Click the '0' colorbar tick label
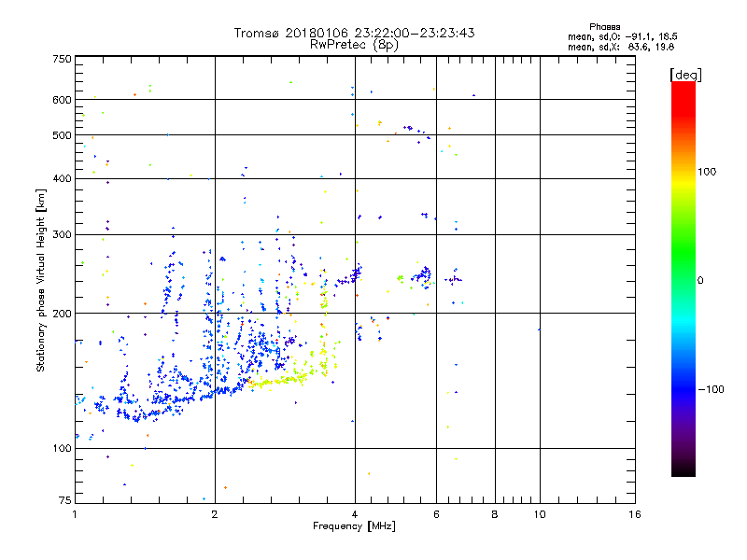 tap(700, 281)
